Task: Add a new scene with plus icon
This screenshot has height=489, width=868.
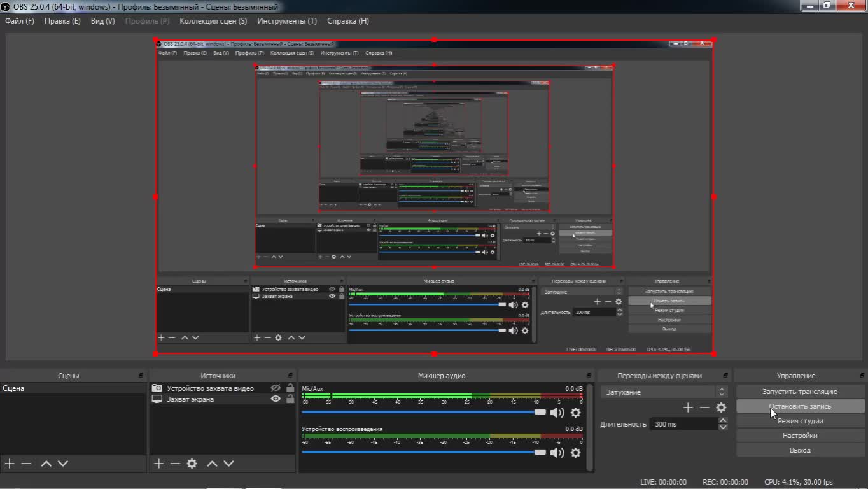Action: [x=10, y=464]
